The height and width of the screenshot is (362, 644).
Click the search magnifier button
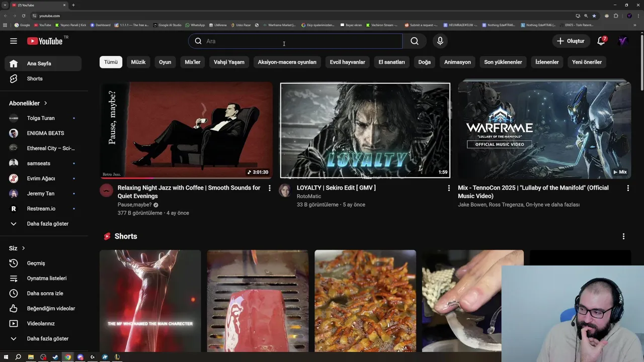tap(414, 41)
